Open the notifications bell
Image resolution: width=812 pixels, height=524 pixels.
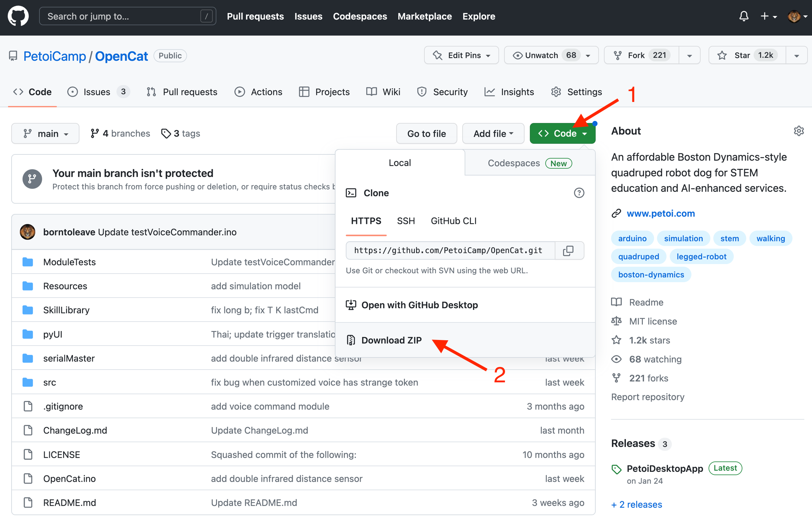click(x=744, y=16)
